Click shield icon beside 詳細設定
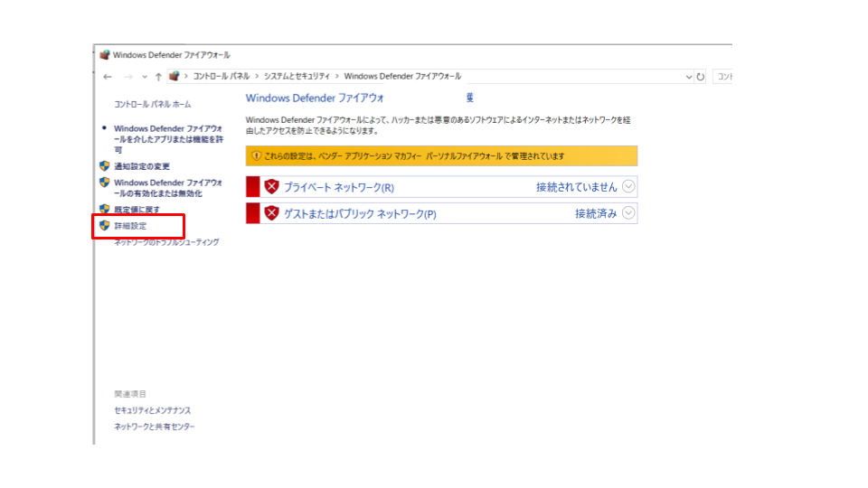This screenshot has width=868, height=488. click(x=105, y=225)
